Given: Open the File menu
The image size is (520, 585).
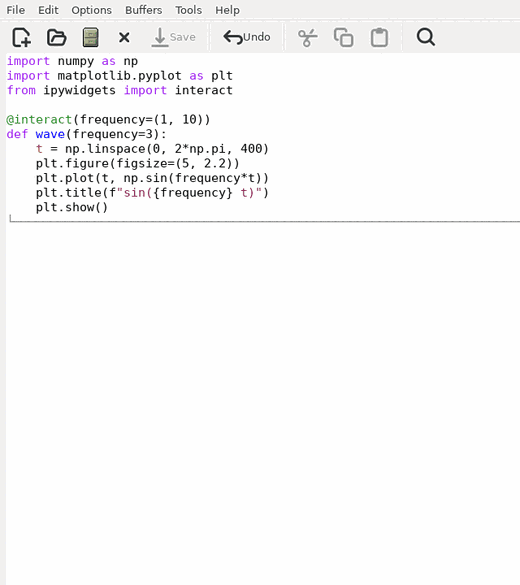Looking at the screenshot, I should 16,10.
